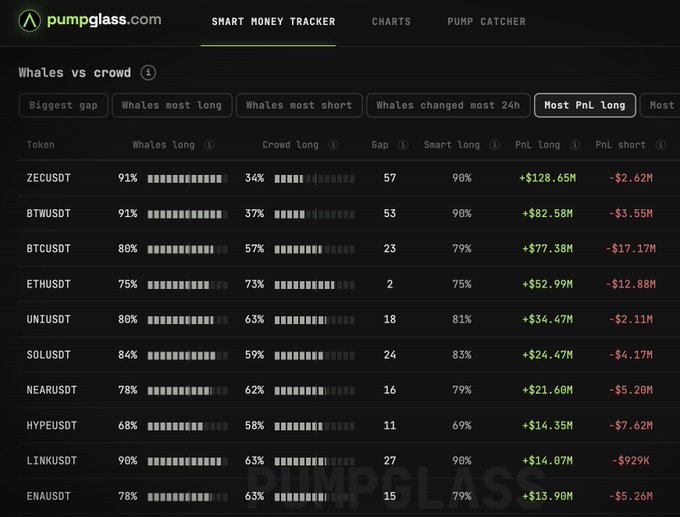This screenshot has height=517, width=680.
Task: Select Whales changed most 24h filter
Action: [448, 105]
